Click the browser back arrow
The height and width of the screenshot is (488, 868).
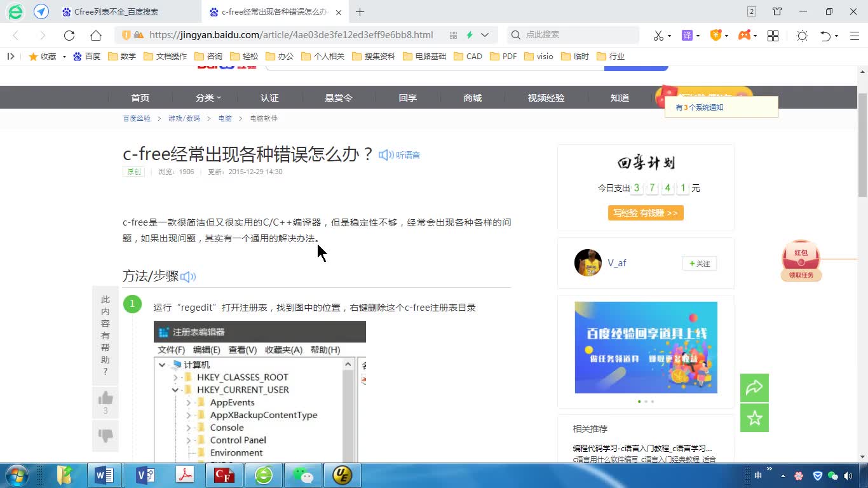16,36
